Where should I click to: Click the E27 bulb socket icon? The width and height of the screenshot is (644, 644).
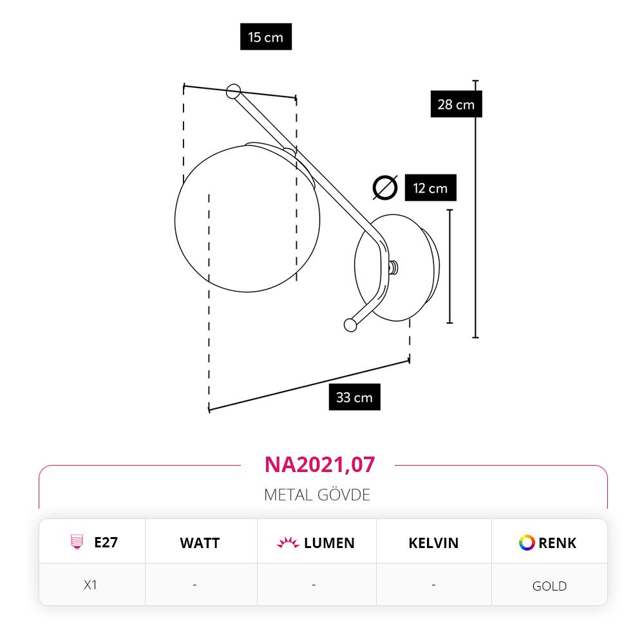(77, 542)
